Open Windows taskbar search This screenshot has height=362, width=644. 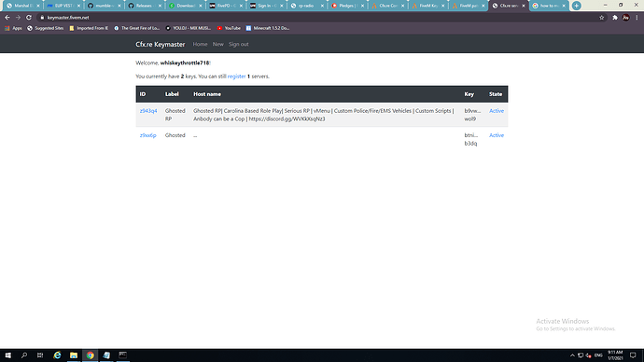point(24,355)
